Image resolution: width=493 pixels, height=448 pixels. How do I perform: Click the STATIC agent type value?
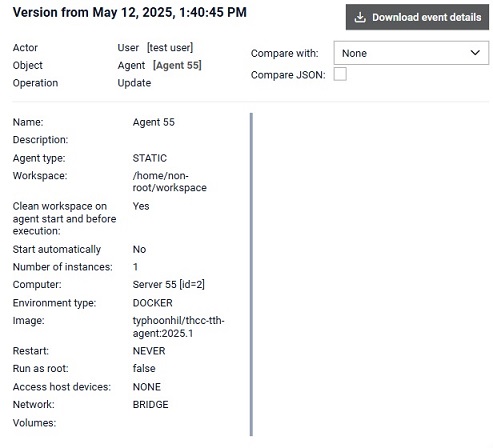click(150, 158)
